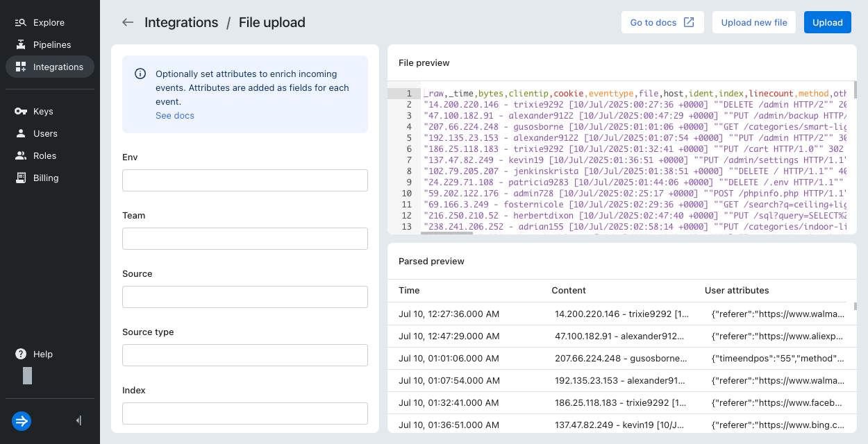Focus the Team input field

point(245,239)
